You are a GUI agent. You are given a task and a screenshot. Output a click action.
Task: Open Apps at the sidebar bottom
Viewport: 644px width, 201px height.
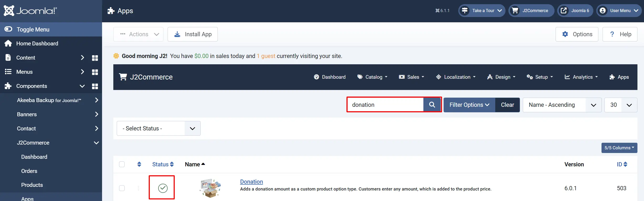click(27, 198)
